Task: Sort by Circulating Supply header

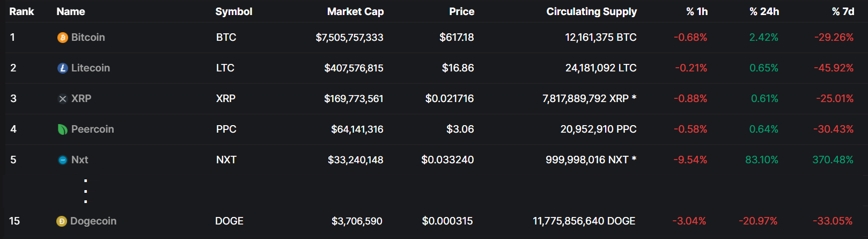Action: [591, 12]
